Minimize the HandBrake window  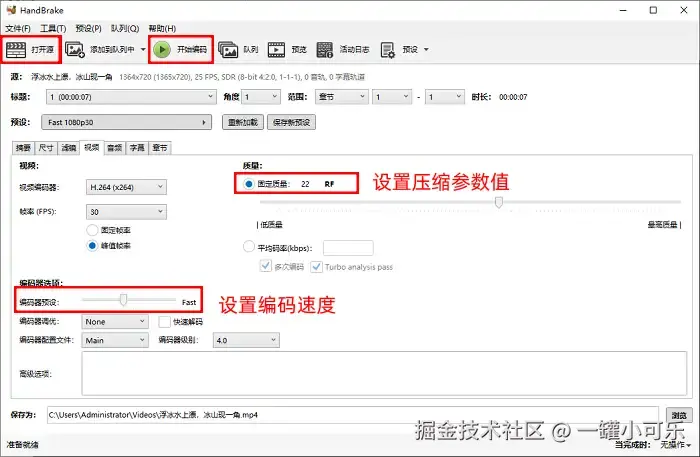pos(623,10)
